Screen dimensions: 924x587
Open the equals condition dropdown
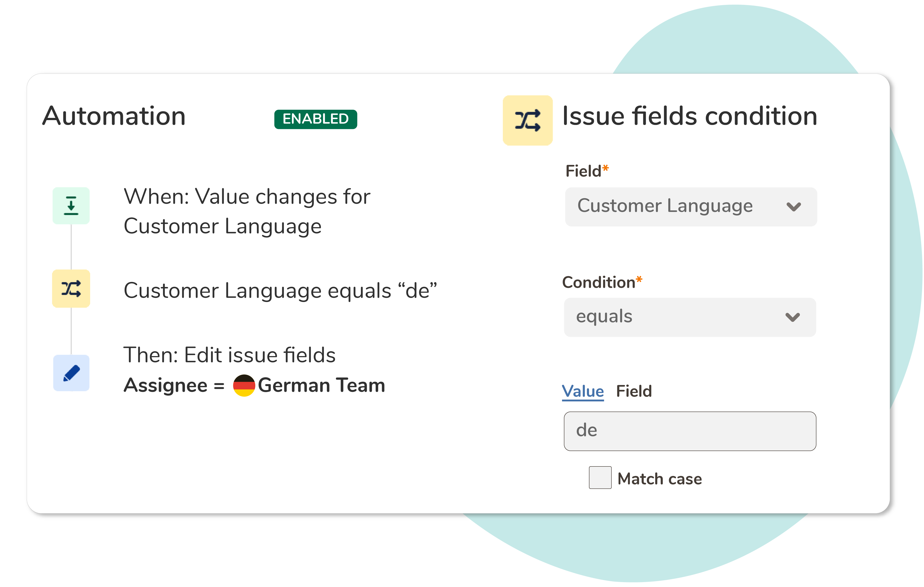690,317
